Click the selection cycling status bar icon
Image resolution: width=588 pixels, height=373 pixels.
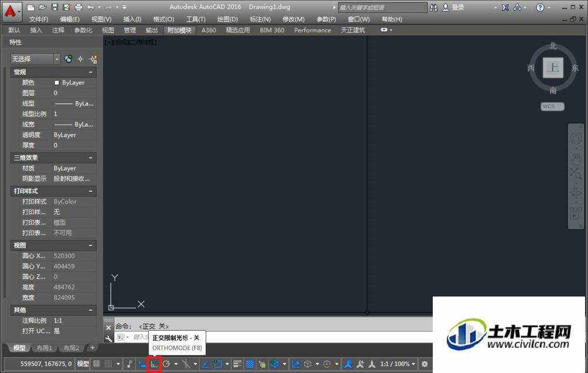(262, 364)
